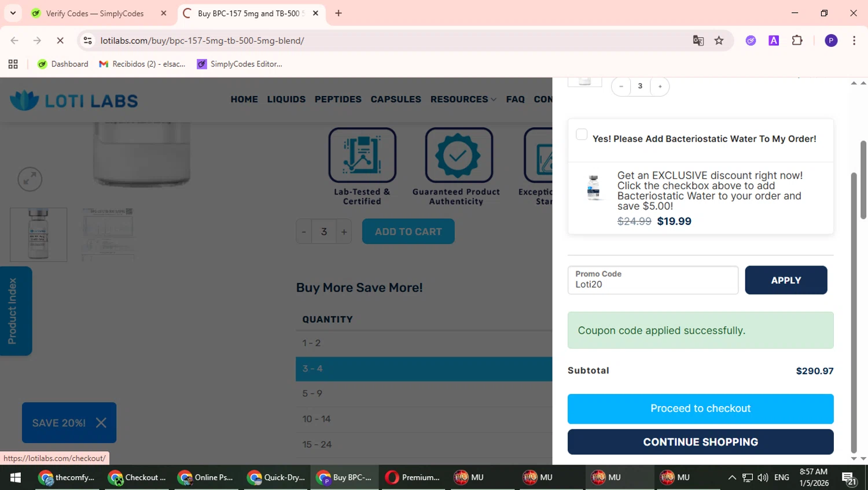The height and width of the screenshot is (490, 868).
Task: Select the 3 - 4 quantity row
Action: pyautogui.click(x=424, y=369)
